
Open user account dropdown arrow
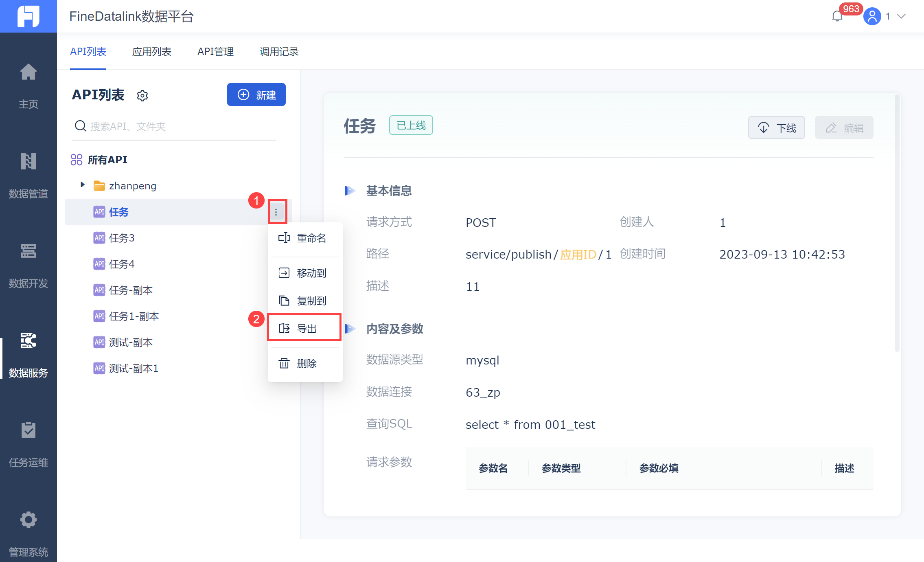point(901,17)
